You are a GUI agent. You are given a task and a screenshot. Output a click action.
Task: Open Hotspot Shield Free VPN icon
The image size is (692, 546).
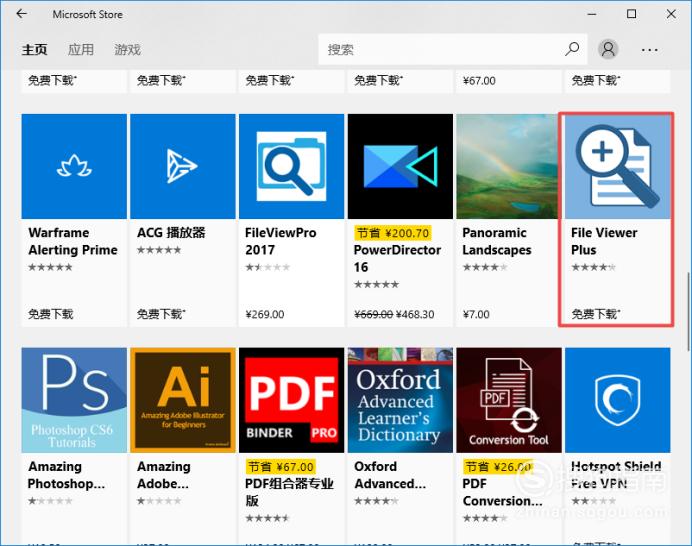click(617, 400)
